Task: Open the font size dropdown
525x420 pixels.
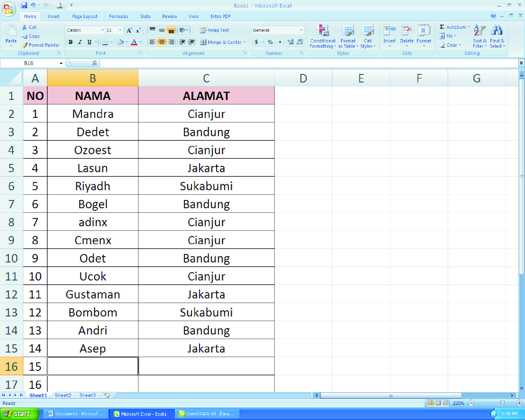Action: 120,30
